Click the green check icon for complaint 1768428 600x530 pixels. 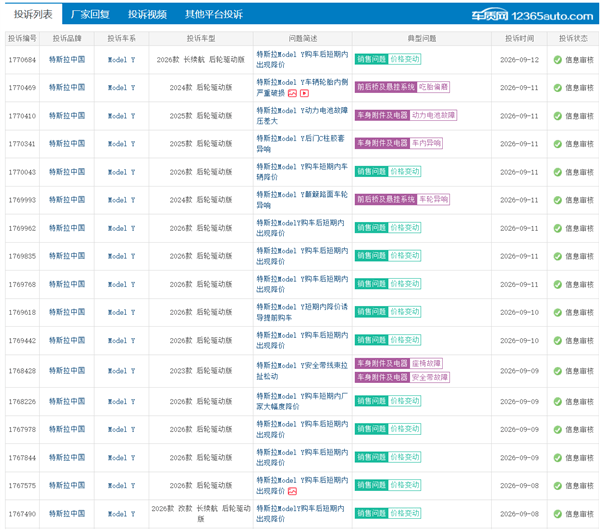coord(558,371)
